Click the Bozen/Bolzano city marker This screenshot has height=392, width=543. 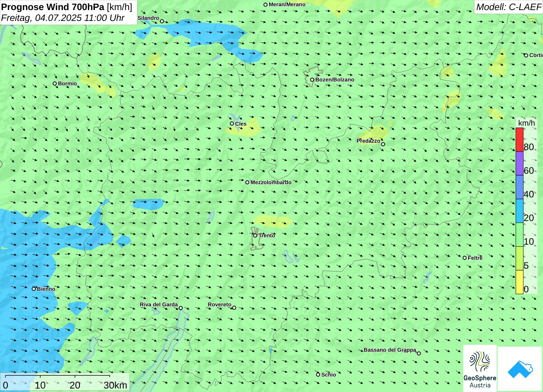[312, 80]
